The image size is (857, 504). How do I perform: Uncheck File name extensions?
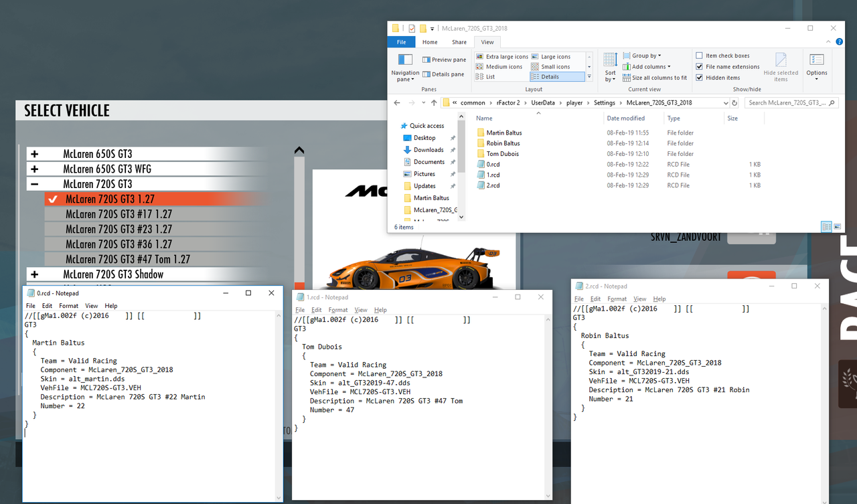pyautogui.click(x=727, y=67)
